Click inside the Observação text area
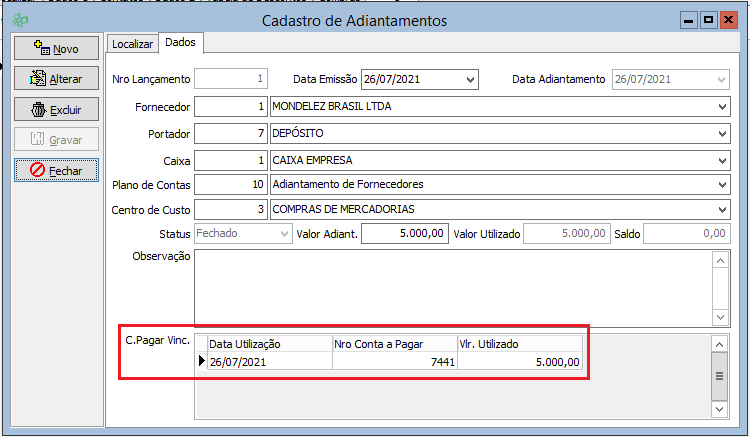The image size is (750, 437). click(450, 287)
